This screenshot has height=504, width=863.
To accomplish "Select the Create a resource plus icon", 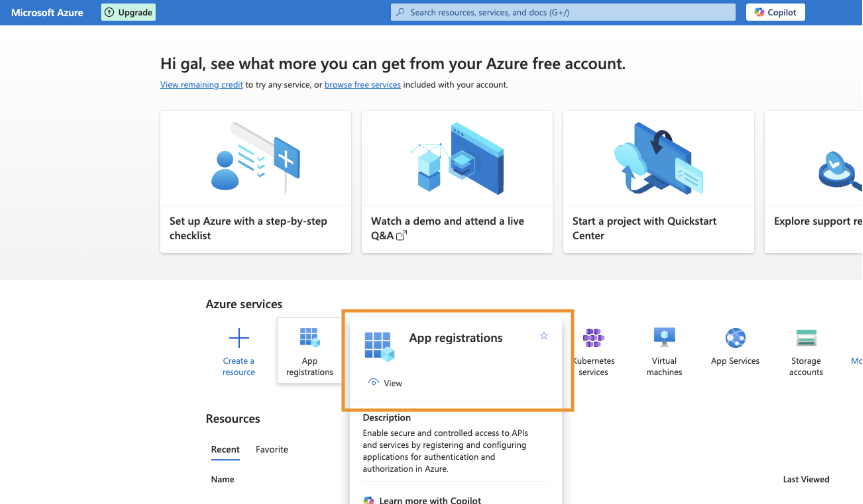I will [x=238, y=338].
